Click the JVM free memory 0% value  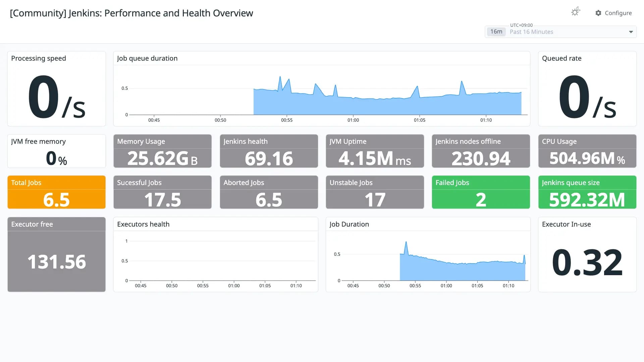(56, 159)
